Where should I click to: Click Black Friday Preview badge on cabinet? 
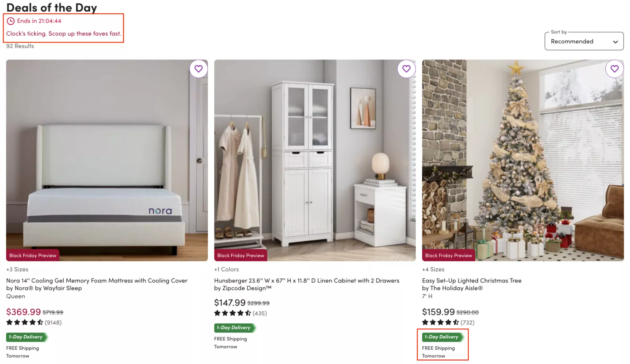[x=241, y=255]
